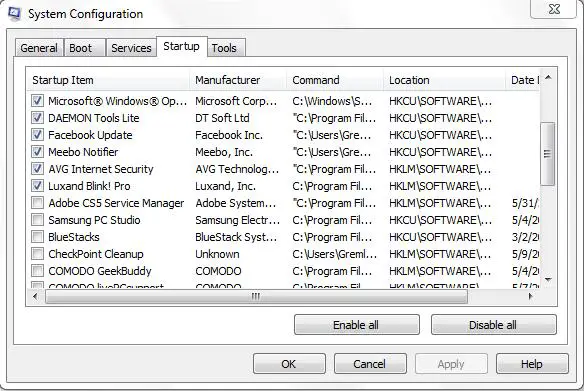Screen dimensions: 584x391
Task: Click the horizontal scrollbar left arrow
Action: point(35,296)
